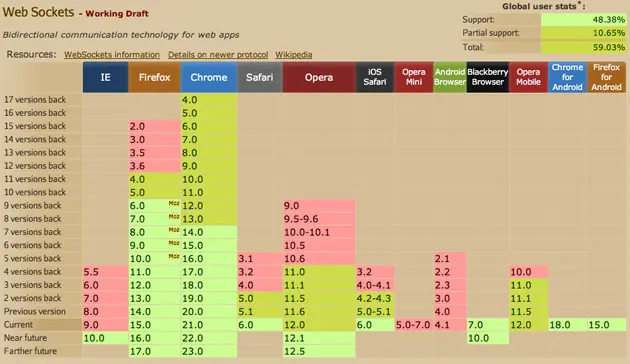Click the Chrome for Android column header
Screen dimensions: 630x364
[567, 77]
